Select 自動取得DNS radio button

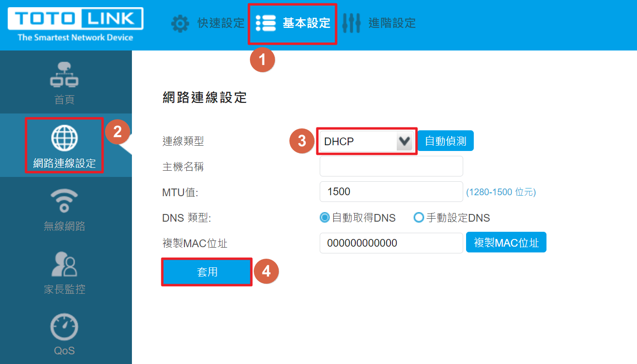(325, 218)
